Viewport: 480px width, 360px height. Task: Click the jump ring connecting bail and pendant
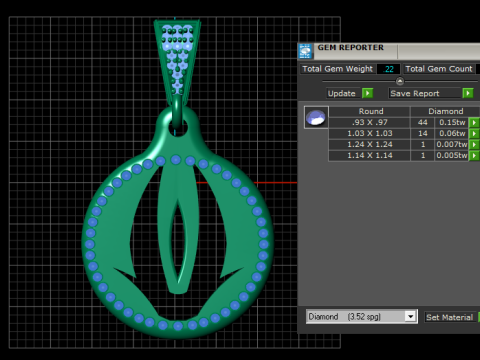pyautogui.click(x=178, y=112)
